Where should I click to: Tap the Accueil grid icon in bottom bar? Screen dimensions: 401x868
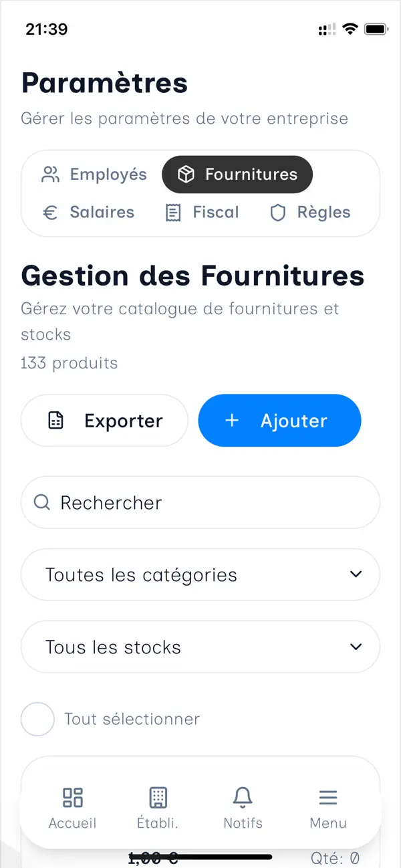pyautogui.click(x=72, y=797)
